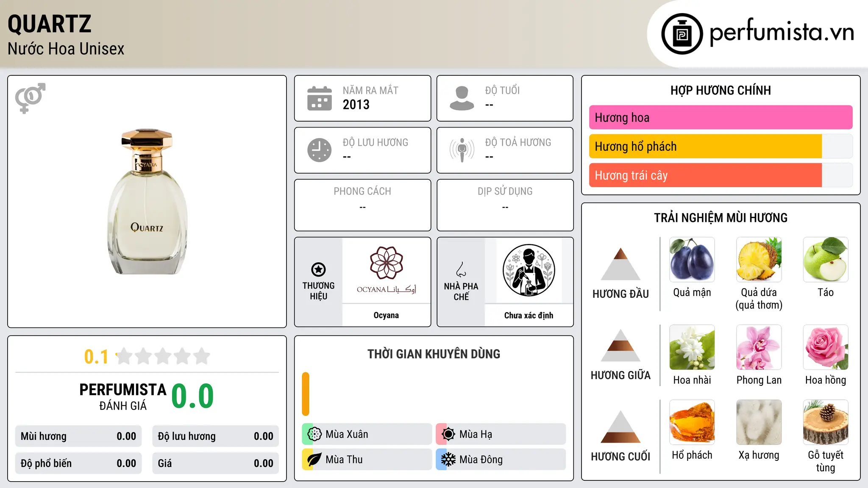Click the plum note image

point(692,260)
